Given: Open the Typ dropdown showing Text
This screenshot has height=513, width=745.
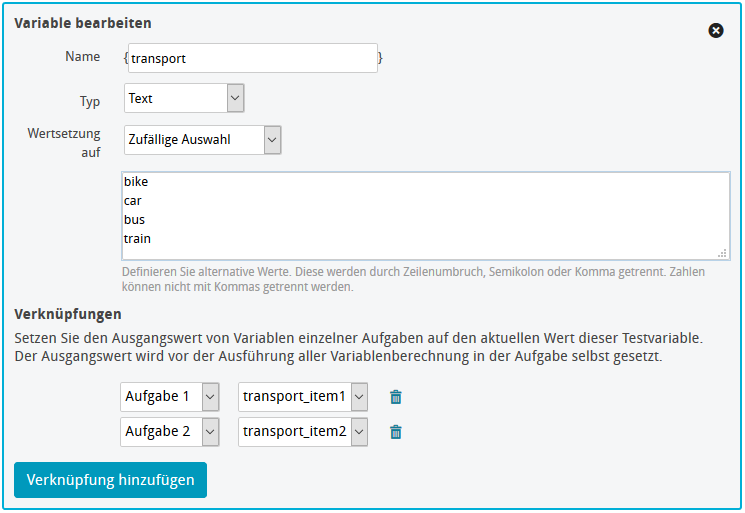Looking at the screenshot, I should [184, 98].
